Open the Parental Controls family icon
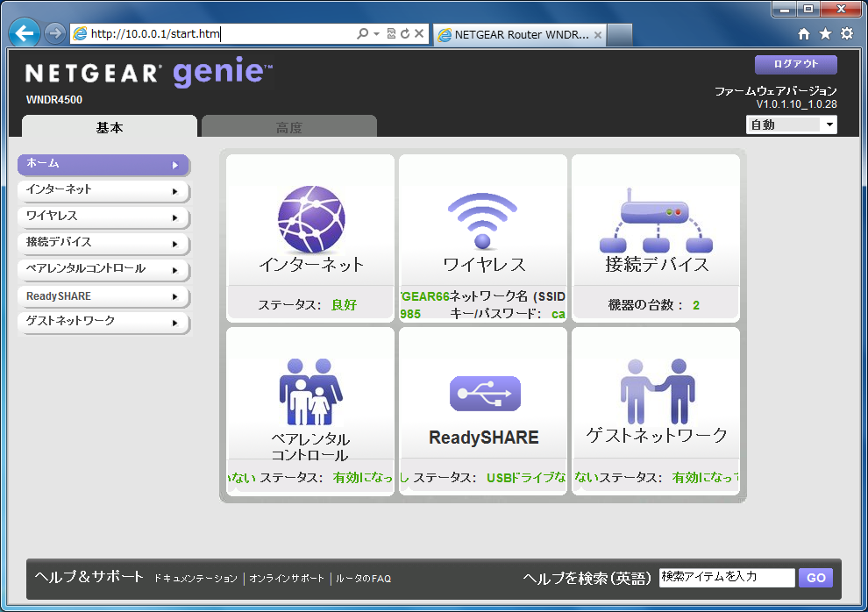This screenshot has width=868, height=612. click(x=310, y=391)
